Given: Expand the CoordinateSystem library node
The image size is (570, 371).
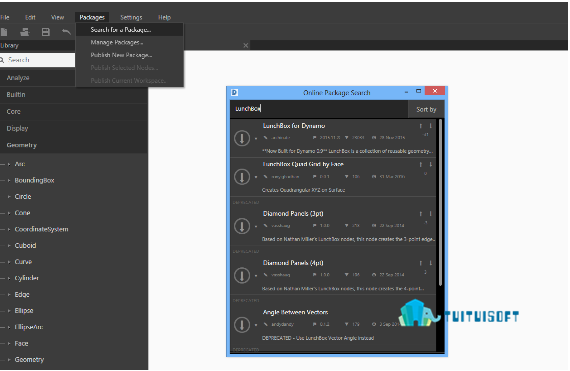Looking at the screenshot, I should point(9,229).
